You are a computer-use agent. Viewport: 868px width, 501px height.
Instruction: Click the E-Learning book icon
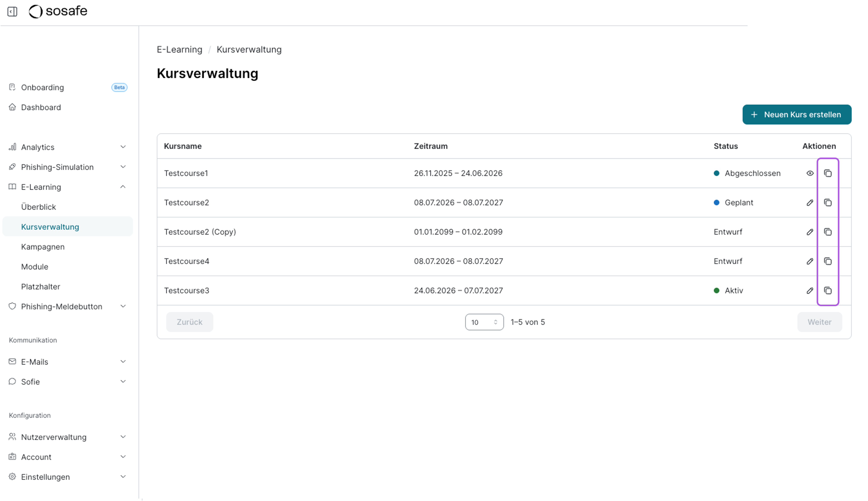pos(12,187)
